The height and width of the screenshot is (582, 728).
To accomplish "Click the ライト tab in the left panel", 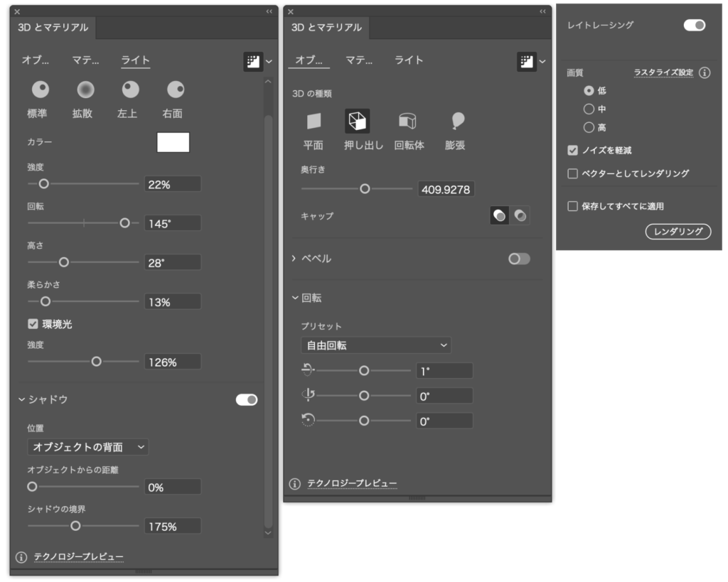I will pyautogui.click(x=135, y=60).
